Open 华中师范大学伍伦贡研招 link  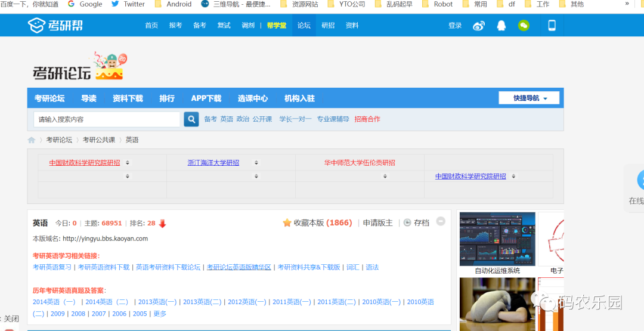[360, 163]
